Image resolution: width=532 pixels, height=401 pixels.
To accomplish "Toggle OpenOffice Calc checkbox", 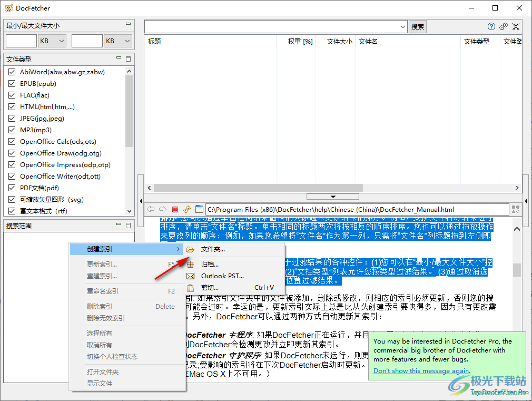I will point(12,142).
